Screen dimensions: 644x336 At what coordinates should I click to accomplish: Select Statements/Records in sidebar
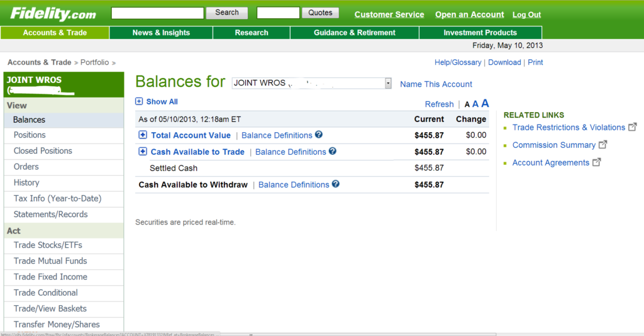click(64, 215)
